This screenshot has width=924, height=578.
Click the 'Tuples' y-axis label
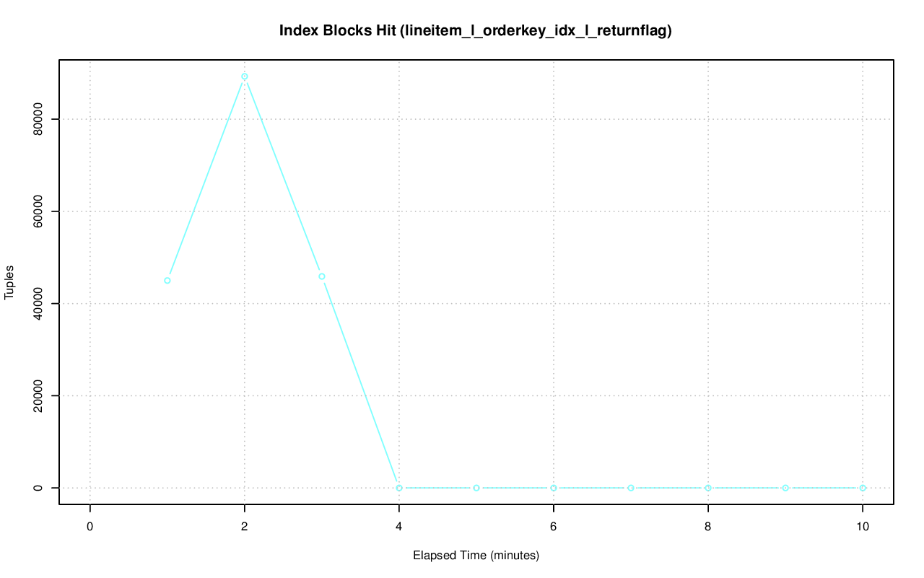tap(10, 281)
